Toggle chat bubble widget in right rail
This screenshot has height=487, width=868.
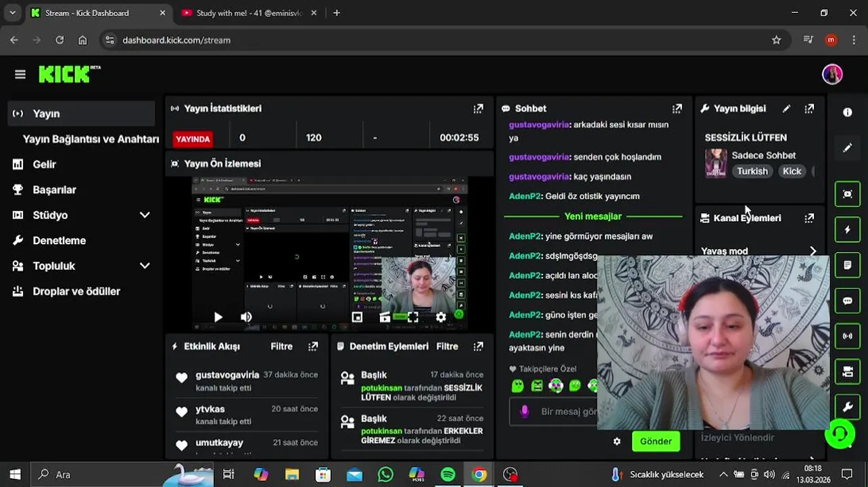point(847,301)
